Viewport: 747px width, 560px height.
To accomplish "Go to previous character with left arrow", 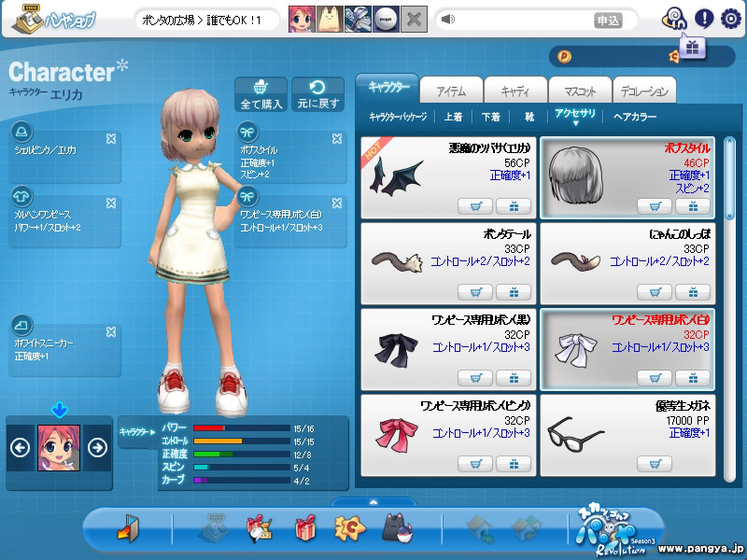I will coord(20,448).
